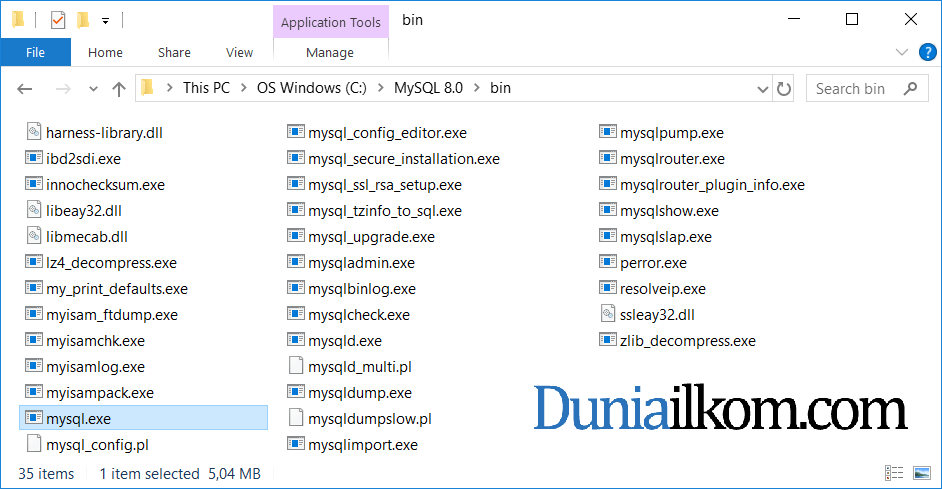Click OS Windows (C:) breadcrumb
942x489 pixels.
(x=312, y=88)
